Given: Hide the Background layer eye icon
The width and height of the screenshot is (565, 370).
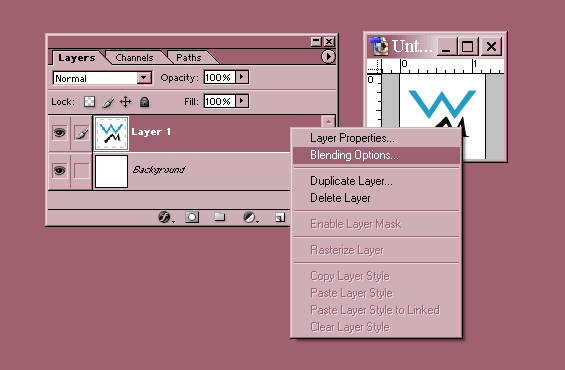Looking at the screenshot, I should point(59,170).
